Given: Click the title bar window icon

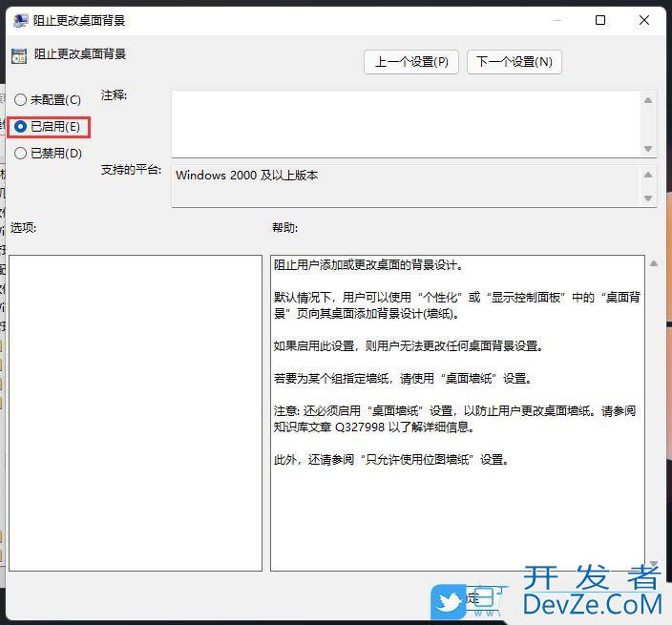Looking at the screenshot, I should pos(20,21).
